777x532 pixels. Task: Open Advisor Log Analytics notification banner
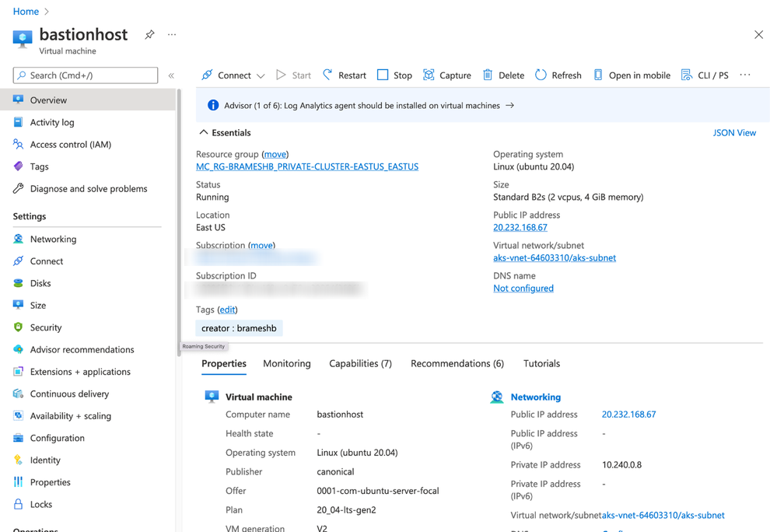point(362,106)
